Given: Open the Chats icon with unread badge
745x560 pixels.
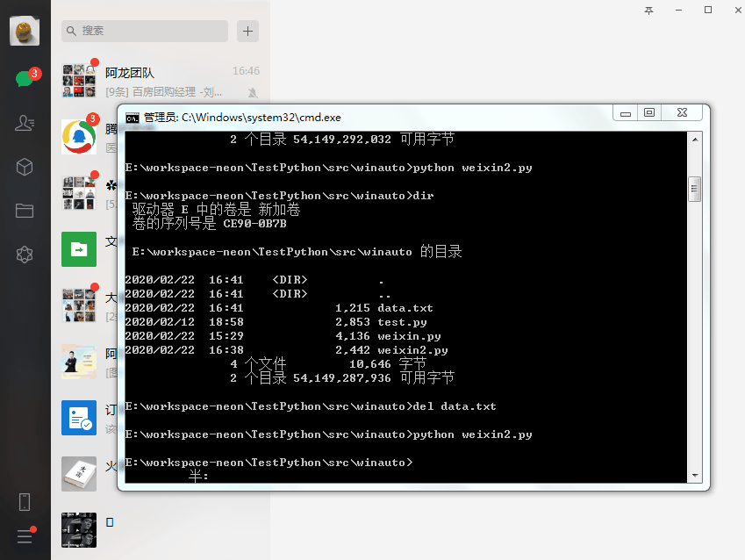Looking at the screenshot, I should coord(25,78).
